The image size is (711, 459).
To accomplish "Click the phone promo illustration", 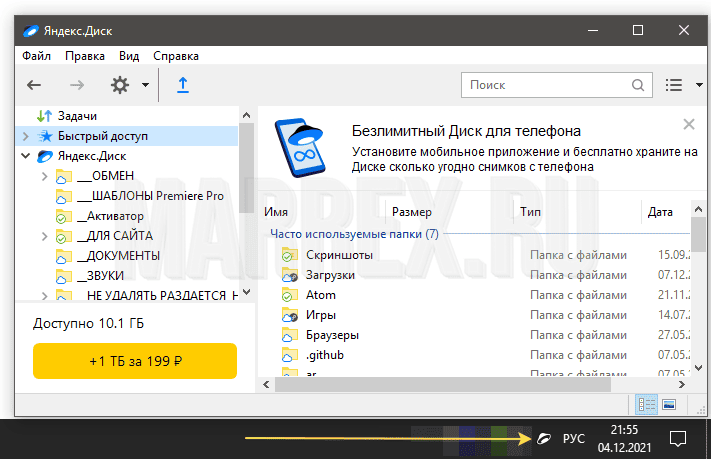I will [x=300, y=148].
